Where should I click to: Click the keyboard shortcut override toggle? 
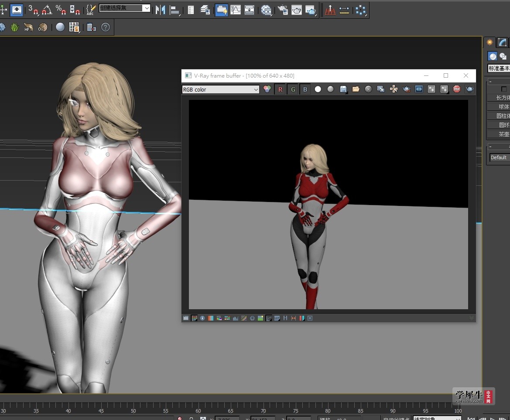[x=17, y=10]
